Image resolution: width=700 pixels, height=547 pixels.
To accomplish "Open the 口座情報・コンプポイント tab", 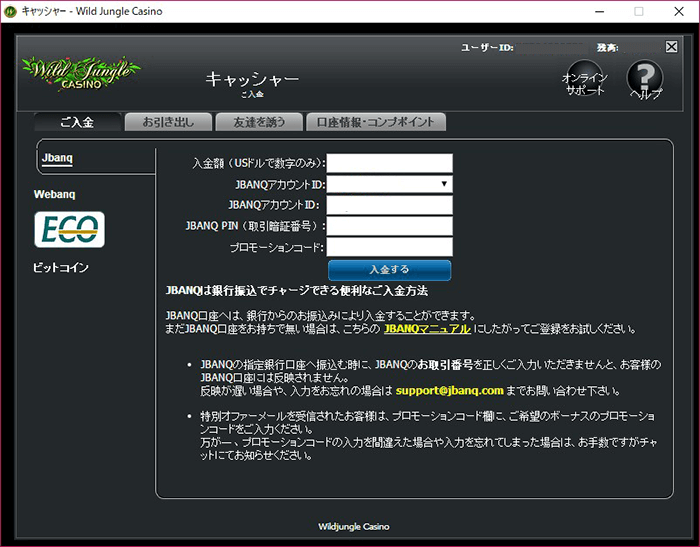I will [x=375, y=122].
